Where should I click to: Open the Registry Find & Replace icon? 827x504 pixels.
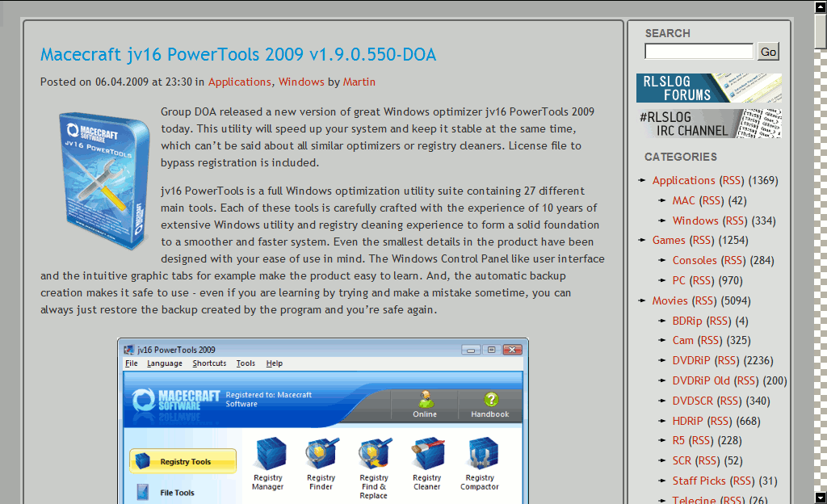tap(374, 453)
